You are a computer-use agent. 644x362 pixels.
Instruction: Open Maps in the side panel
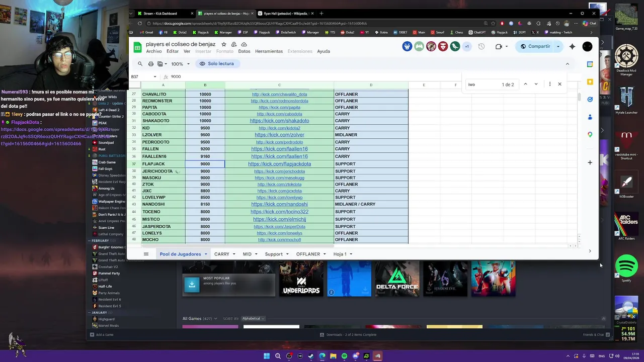pos(590,134)
